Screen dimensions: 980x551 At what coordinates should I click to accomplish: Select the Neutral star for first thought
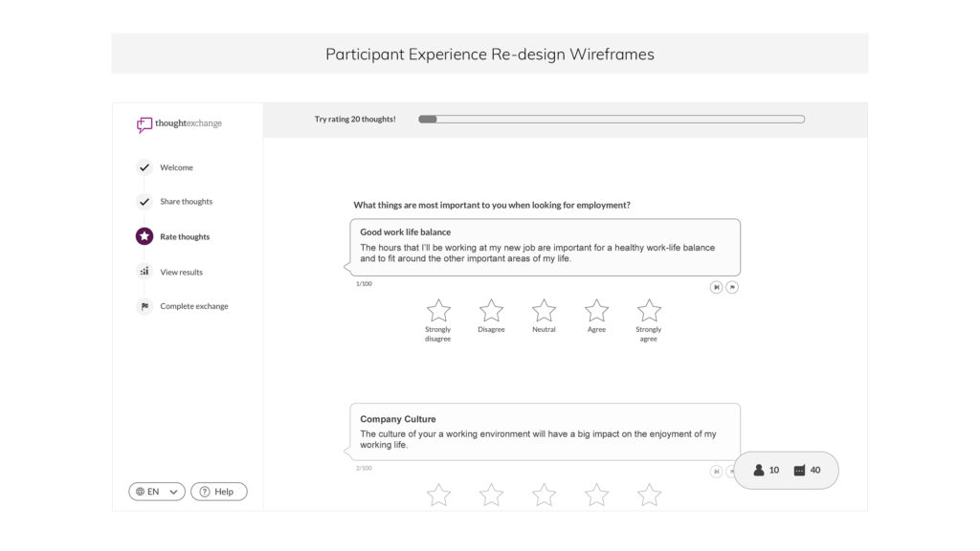click(544, 311)
